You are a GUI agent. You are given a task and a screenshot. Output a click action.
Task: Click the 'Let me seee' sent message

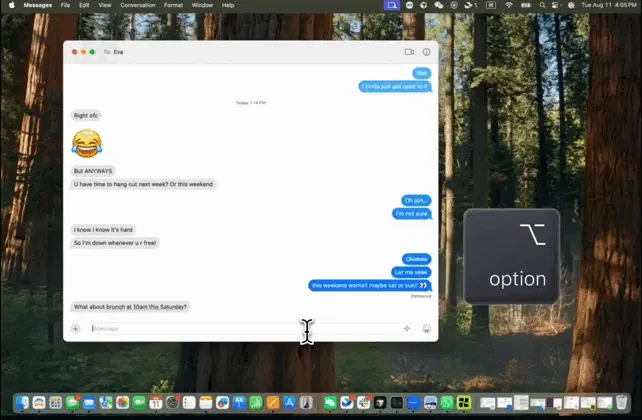click(411, 272)
